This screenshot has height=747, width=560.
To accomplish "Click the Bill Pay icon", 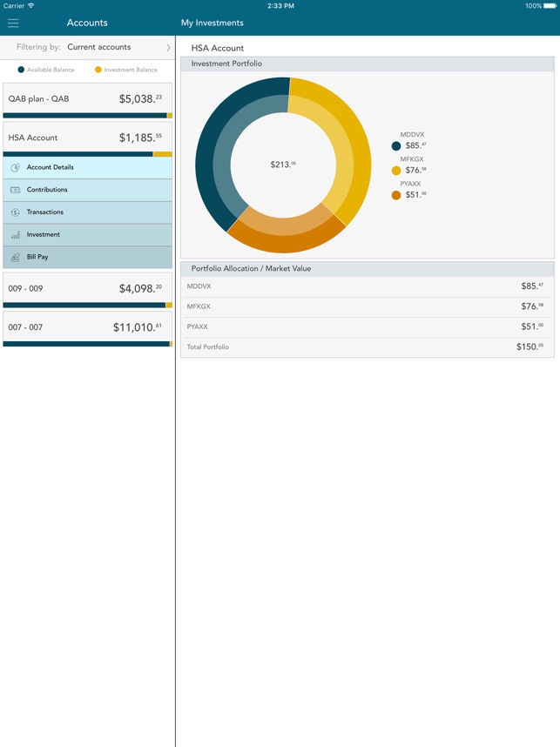I will pos(16,257).
